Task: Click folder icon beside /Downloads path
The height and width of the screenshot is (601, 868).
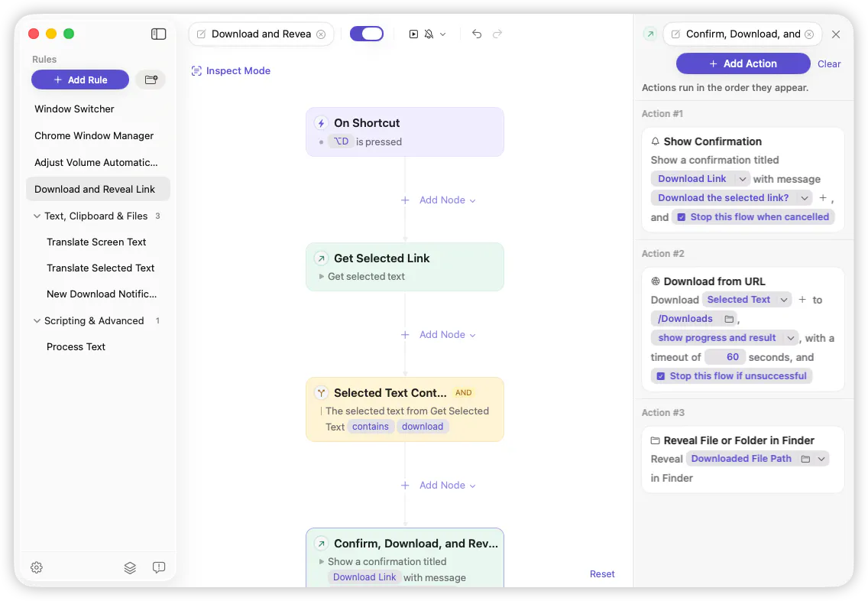Action: point(729,319)
